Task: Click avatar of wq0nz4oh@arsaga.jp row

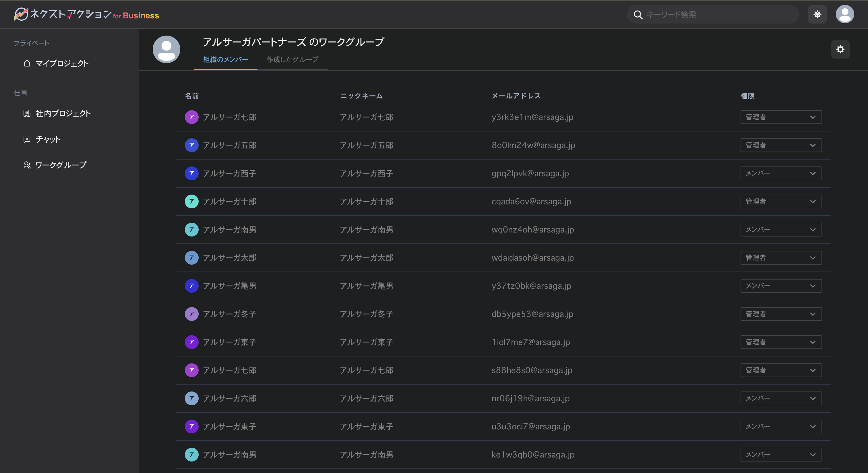Action: point(191,229)
